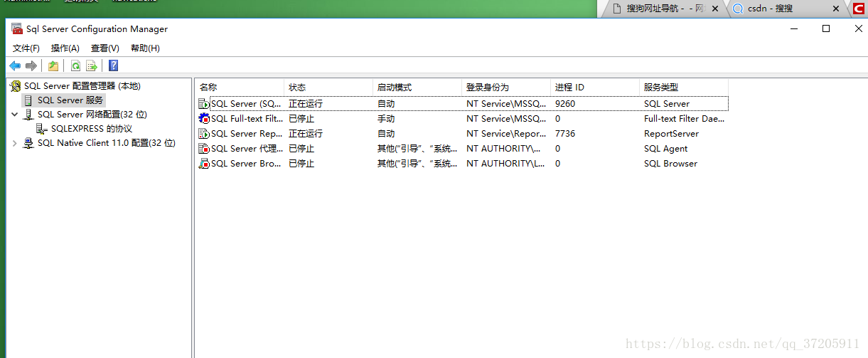Close the csdn - 搜搜 browser tab
This screenshot has width=868, height=358.
(837, 9)
